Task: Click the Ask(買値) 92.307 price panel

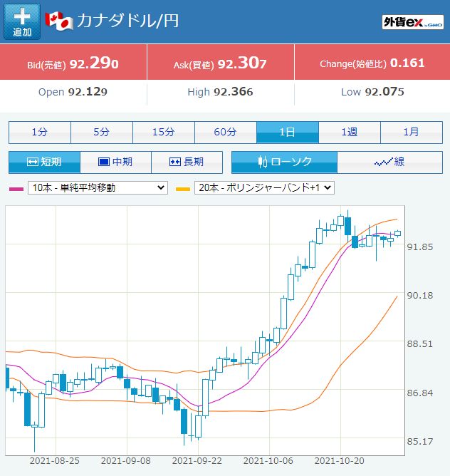Action: [x=221, y=62]
